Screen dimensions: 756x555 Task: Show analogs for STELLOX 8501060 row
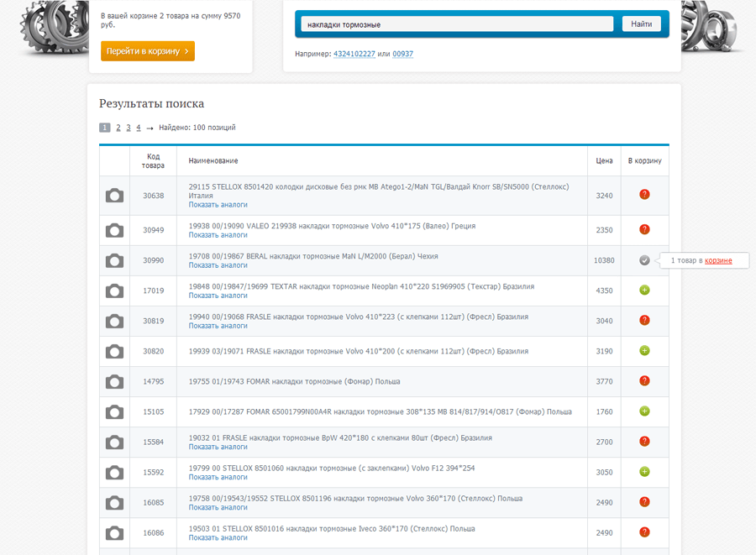tap(218, 478)
